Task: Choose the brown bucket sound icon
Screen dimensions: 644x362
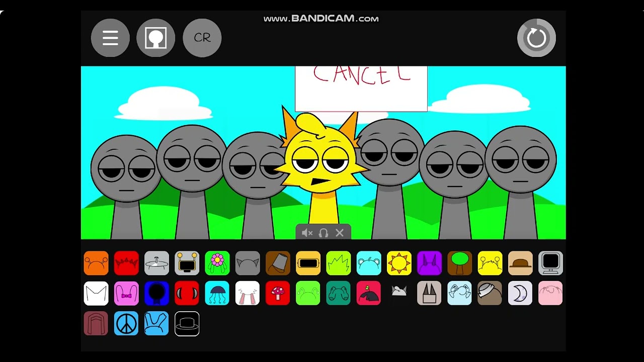Action: tap(278, 263)
